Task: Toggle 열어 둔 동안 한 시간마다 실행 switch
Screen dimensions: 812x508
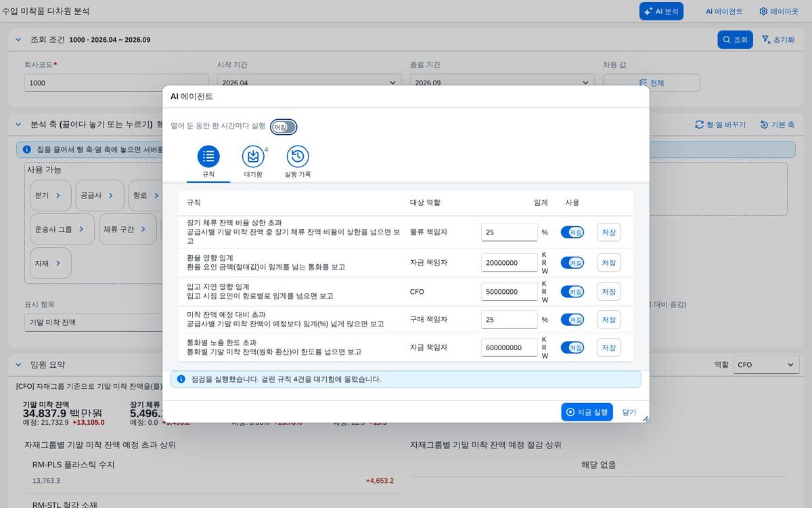Action: click(284, 127)
